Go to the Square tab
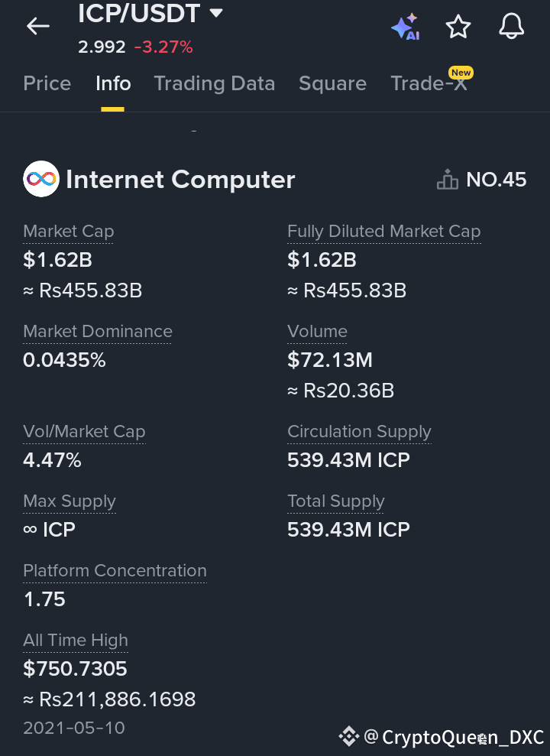Image resolution: width=550 pixels, height=756 pixels. (x=332, y=83)
